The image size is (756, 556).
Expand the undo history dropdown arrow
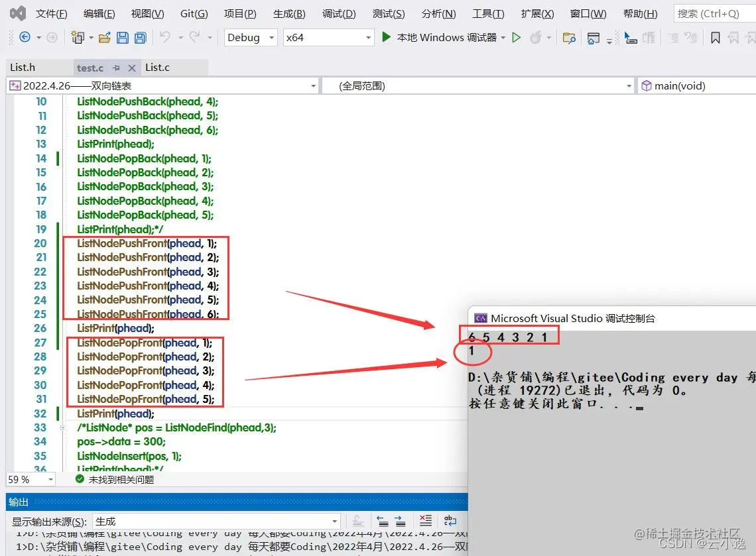click(x=180, y=37)
